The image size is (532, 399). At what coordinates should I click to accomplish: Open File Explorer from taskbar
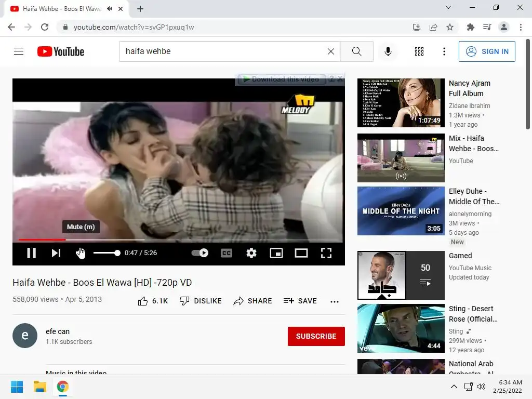(x=39, y=387)
